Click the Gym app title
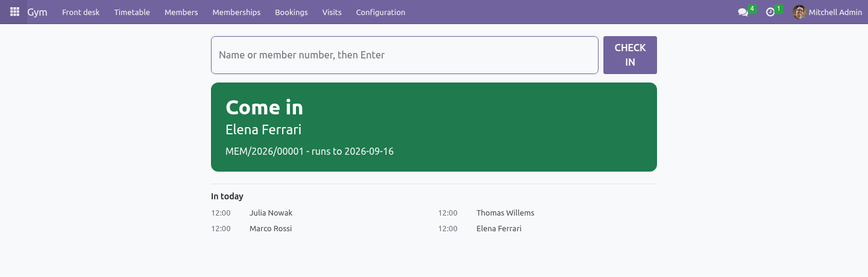Viewport: 868px width, 277px height. (x=37, y=12)
